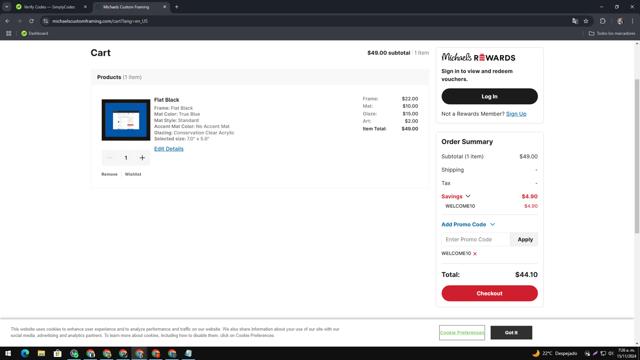Screen dimensions: 640x360
Task: Remove the Flat Black item from cart
Action: (x=109, y=174)
